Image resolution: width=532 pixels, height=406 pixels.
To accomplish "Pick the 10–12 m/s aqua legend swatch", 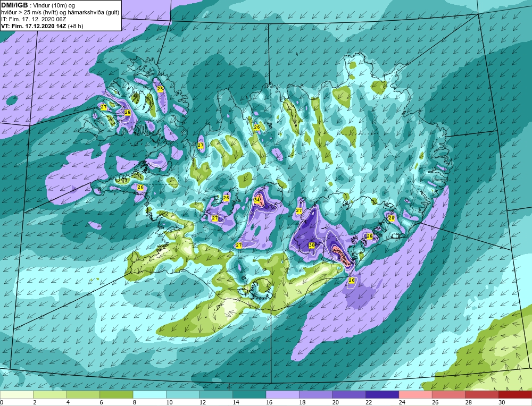I will [183, 395].
